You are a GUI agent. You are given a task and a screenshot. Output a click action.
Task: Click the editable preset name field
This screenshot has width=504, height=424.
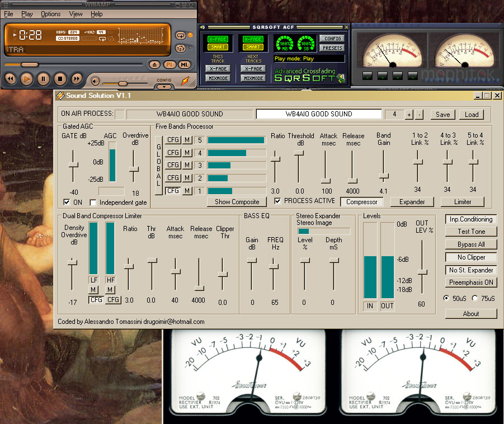[318, 114]
